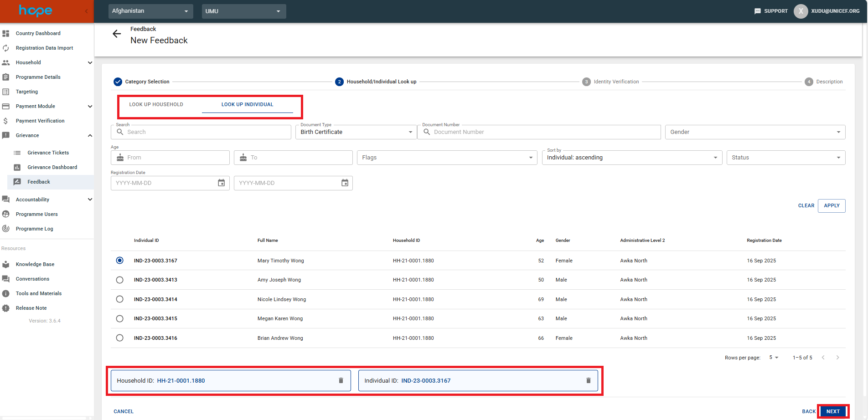Open Grievance Tickets in the sidebar
868x420 pixels.
48,153
